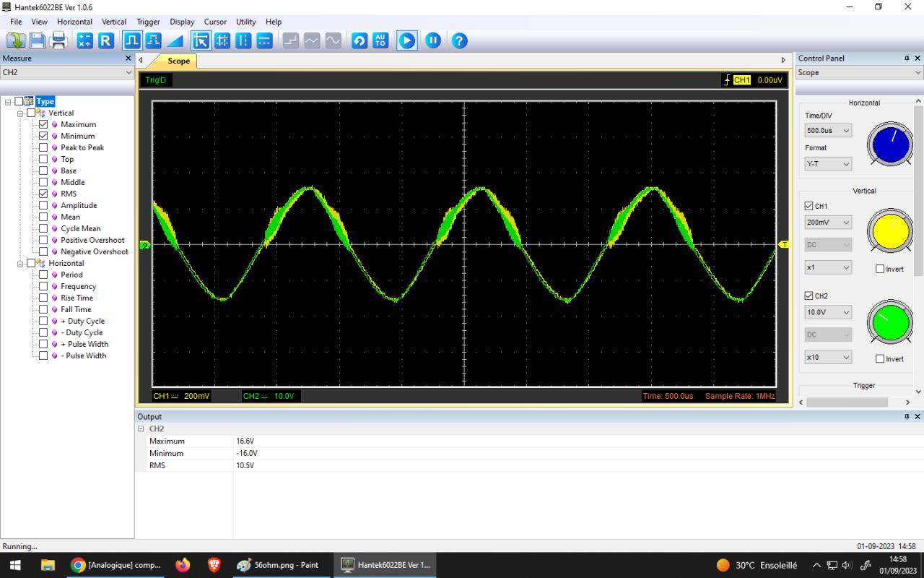Screen dimensions: 924x578
Task: Run the AUTO setup toolbar icon
Action: click(x=380, y=40)
